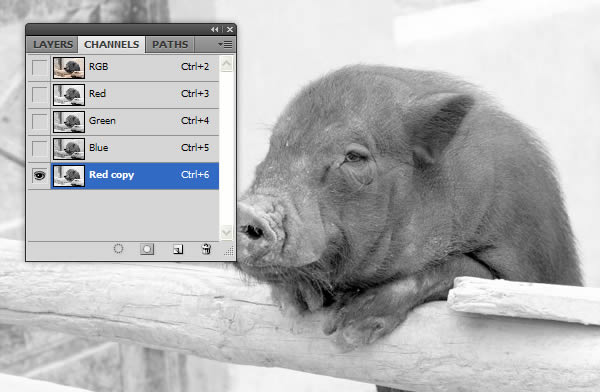This screenshot has height=392, width=600.
Task: Collapse panel with double-arrow icon
Action: tap(215, 29)
